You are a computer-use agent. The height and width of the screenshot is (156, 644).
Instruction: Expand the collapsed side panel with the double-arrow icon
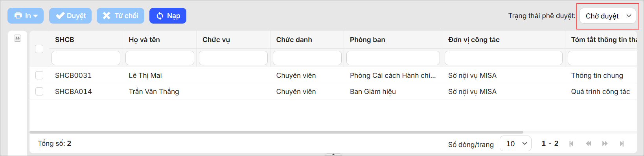tap(17, 38)
